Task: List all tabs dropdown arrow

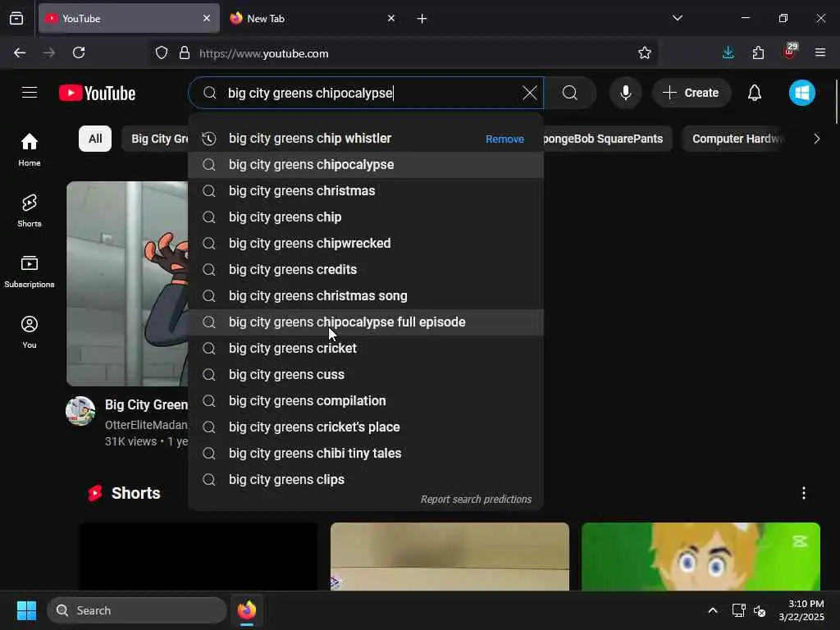Action: pyautogui.click(x=677, y=18)
